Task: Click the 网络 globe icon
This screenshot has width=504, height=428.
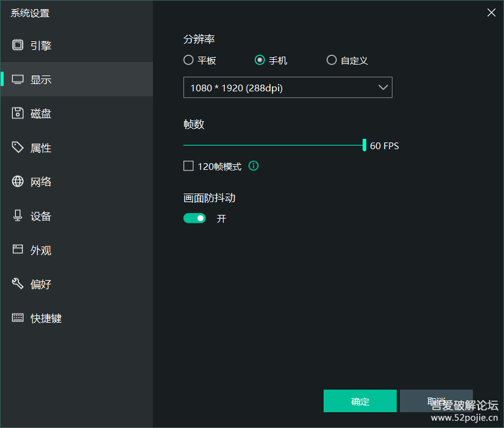Action: tap(18, 181)
